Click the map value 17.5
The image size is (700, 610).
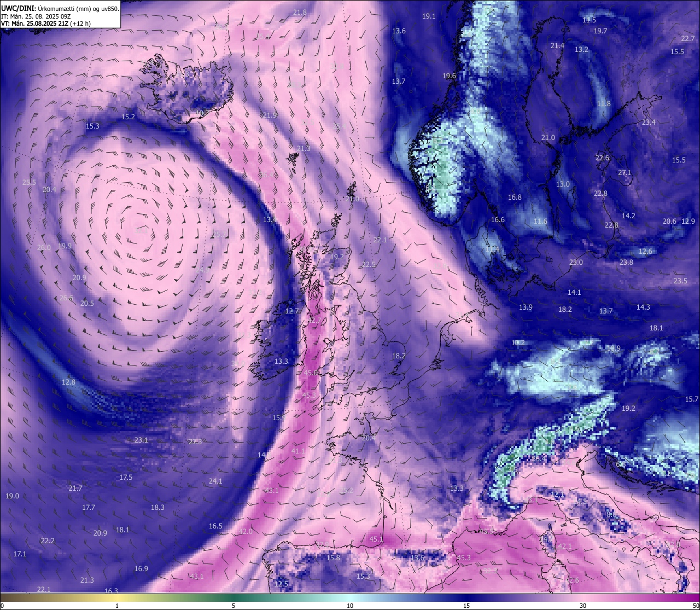point(126,478)
